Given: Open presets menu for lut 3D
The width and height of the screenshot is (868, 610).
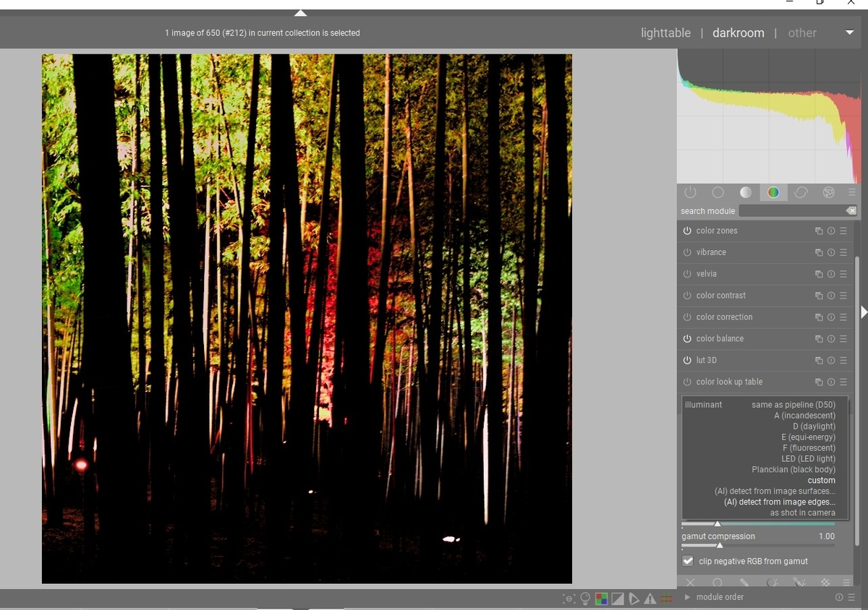Looking at the screenshot, I should [x=843, y=361].
